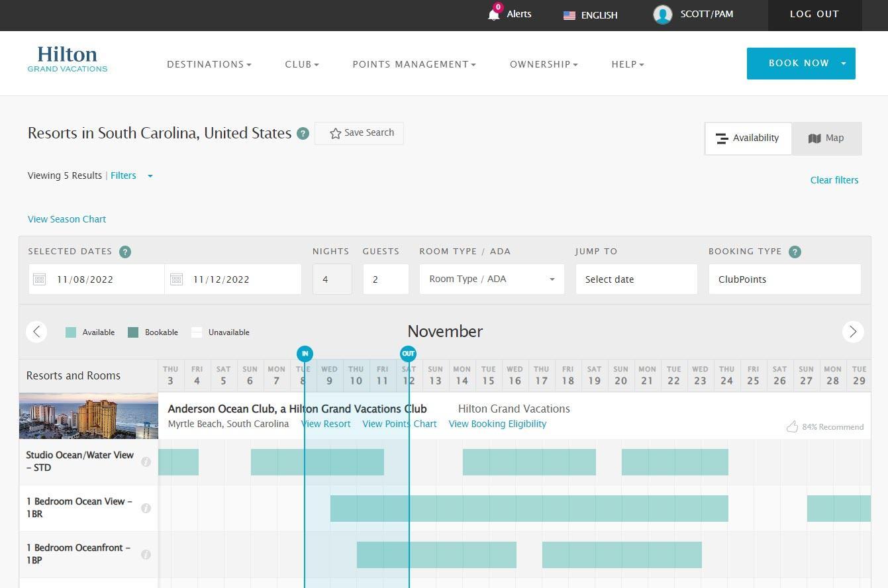Image resolution: width=888 pixels, height=588 pixels.
Task: Switch to Map view
Action: (x=826, y=138)
